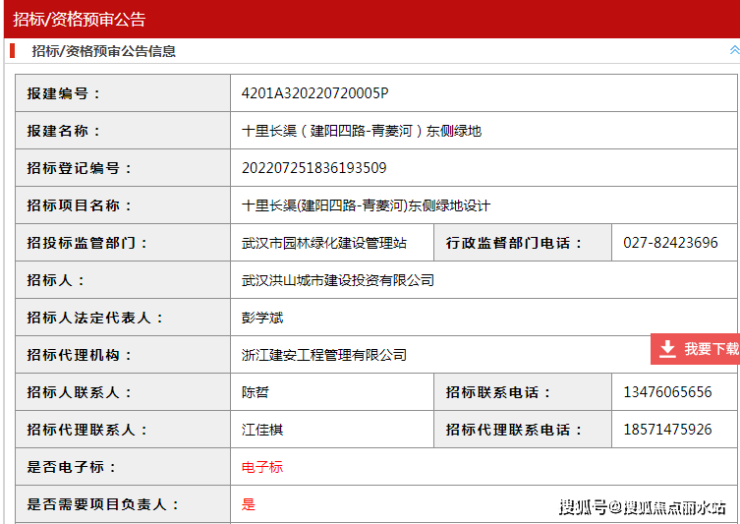
Task: Select 报建编号 value 4201A320220720005P
Action: pyautogui.click(x=315, y=93)
